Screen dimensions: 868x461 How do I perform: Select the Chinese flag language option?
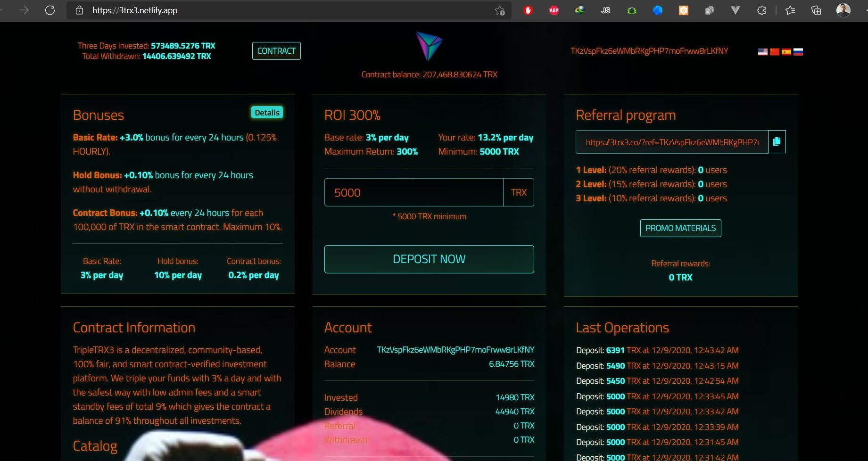pyautogui.click(x=774, y=52)
